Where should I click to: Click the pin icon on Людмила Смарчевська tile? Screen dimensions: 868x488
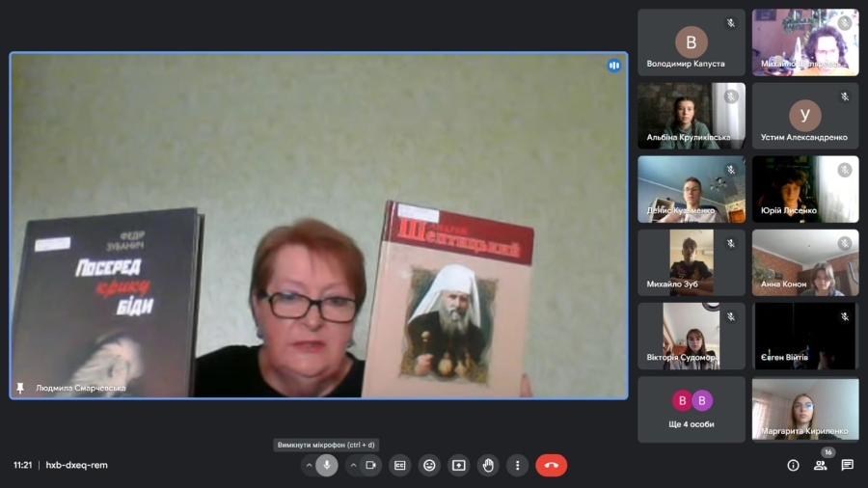point(20,388)
